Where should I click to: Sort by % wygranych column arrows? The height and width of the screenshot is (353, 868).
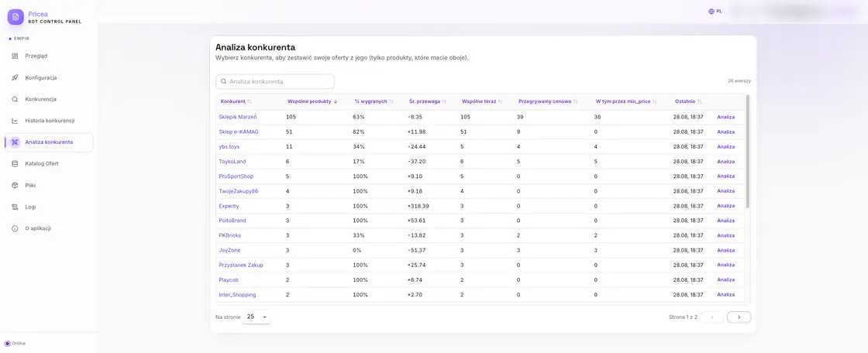click(x=391, y=102)
